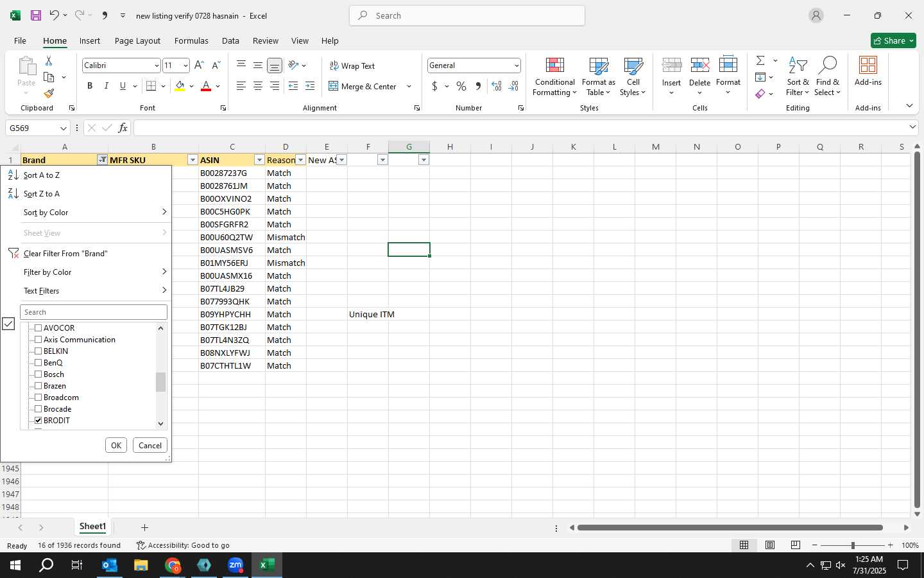Expand the Name Box dropdown
The width and height of the screenshot is (924, 578).
63,128
